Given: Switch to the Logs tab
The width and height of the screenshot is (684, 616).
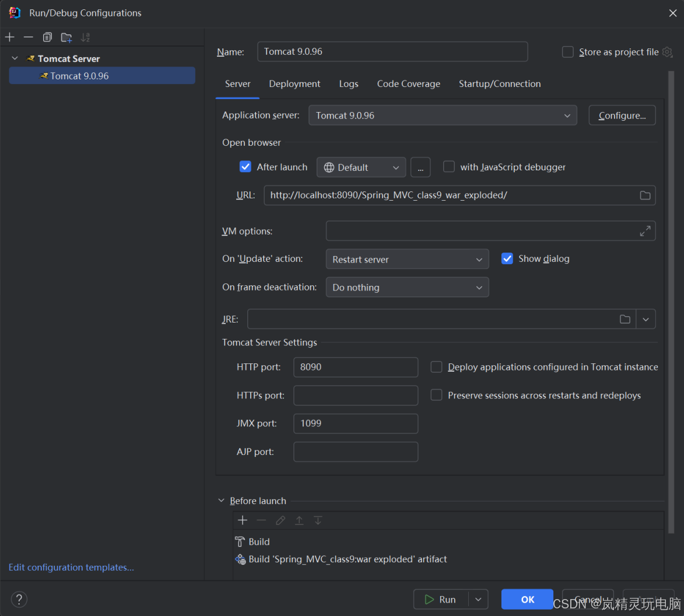Looking at the screenshot, I should (349, 84).
